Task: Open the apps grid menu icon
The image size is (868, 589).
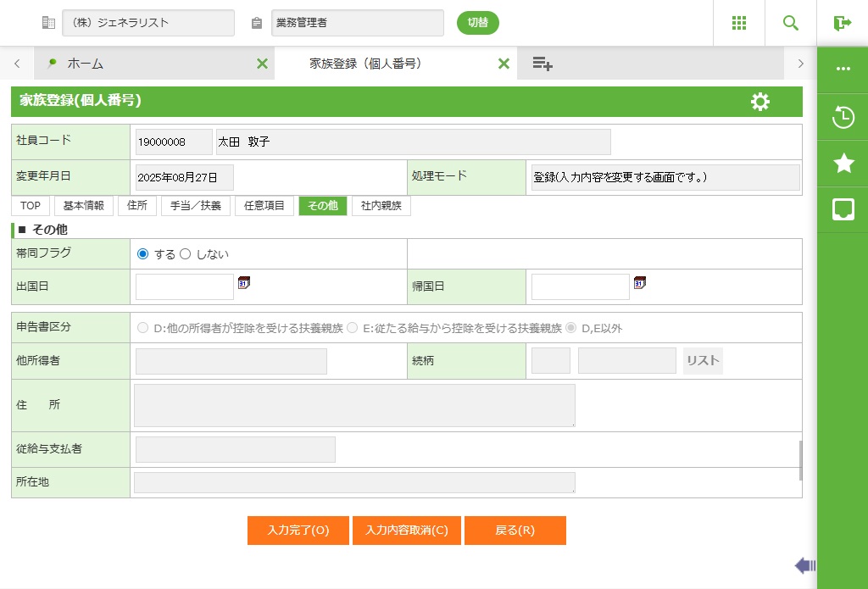Action: coord(738,23)
